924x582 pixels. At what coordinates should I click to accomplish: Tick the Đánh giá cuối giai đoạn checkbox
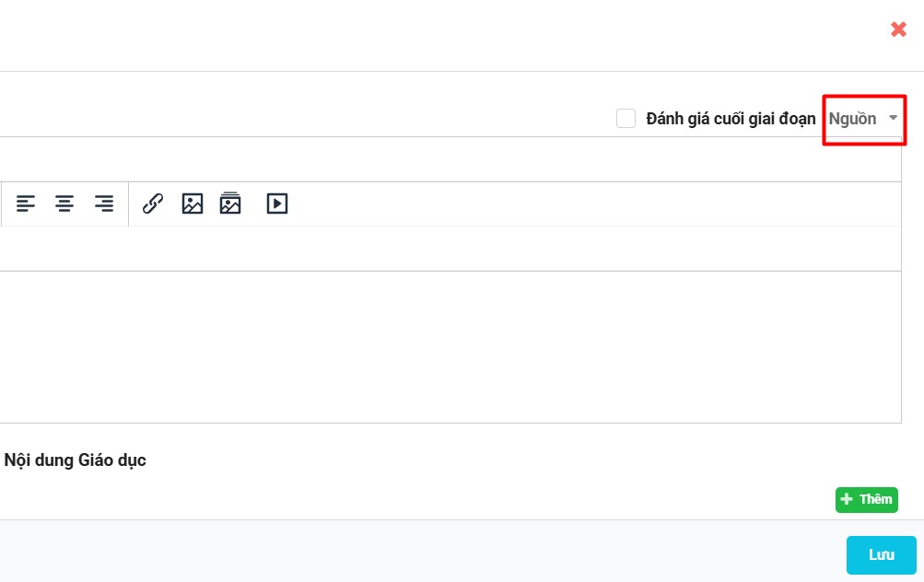[x=626, y=119]
